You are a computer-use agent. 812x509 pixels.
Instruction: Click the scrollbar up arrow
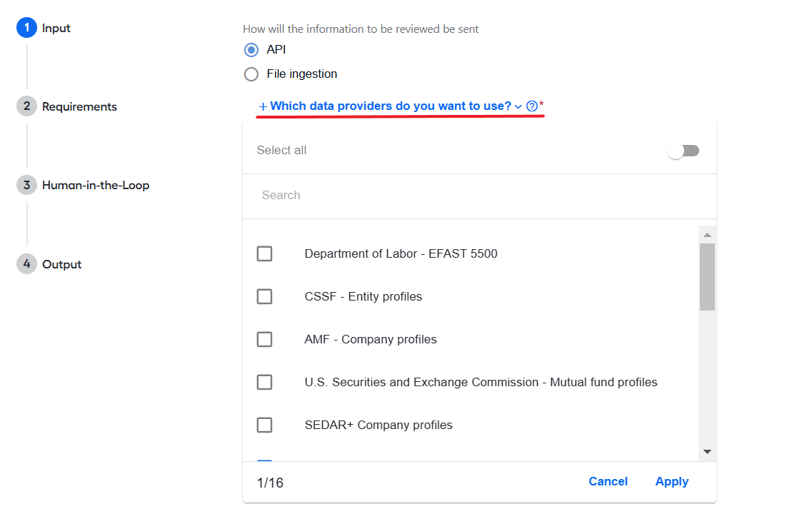[x=708, y=235]
